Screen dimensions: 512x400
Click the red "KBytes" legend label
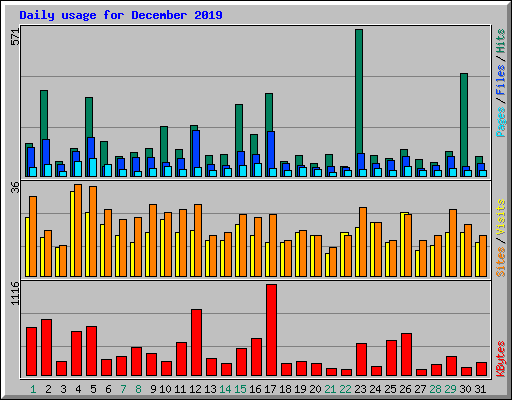501,359
